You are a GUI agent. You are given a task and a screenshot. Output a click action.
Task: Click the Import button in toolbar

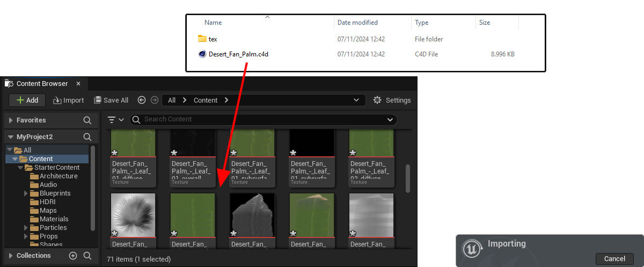click(68, 100)
